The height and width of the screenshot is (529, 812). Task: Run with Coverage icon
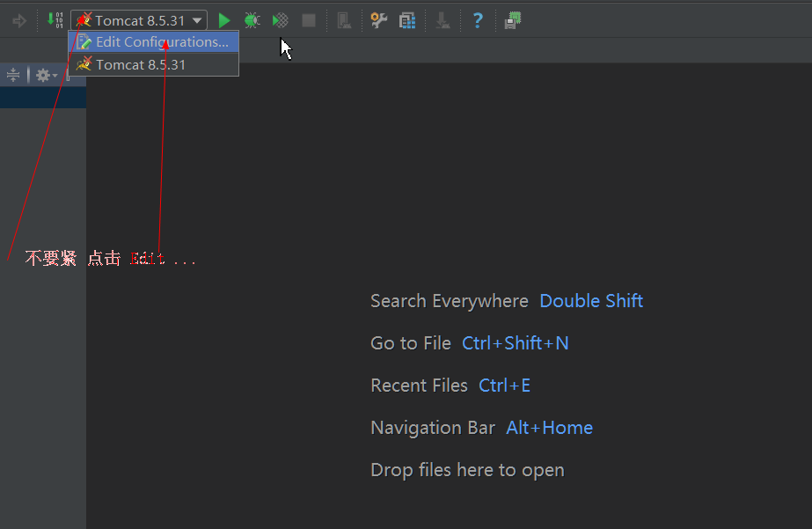pos(280,20)
